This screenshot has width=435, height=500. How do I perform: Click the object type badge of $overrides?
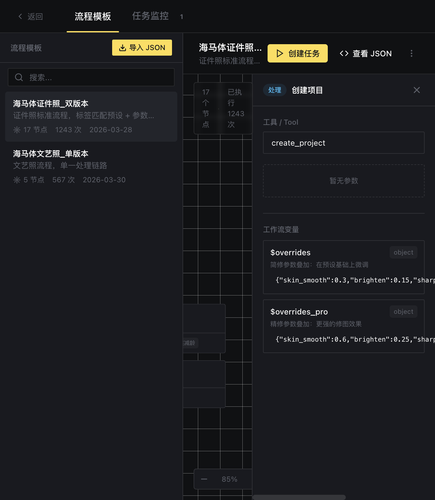click(x=403, y=252)
